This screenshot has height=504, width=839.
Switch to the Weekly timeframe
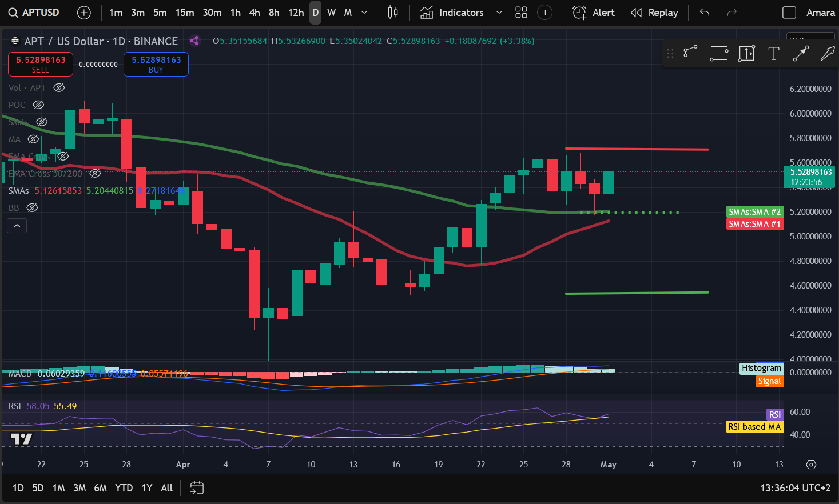pos(331,12)
